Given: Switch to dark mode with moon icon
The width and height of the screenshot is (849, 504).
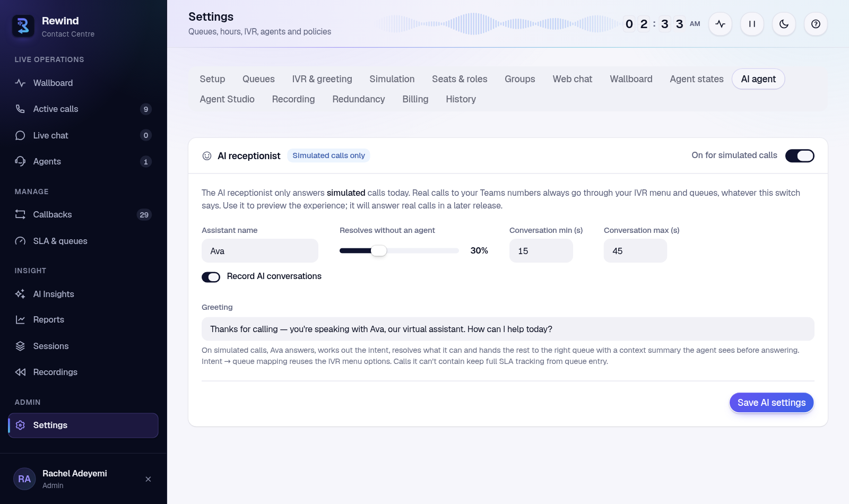Looking at the screenshot, I should (x=784, y=24).
